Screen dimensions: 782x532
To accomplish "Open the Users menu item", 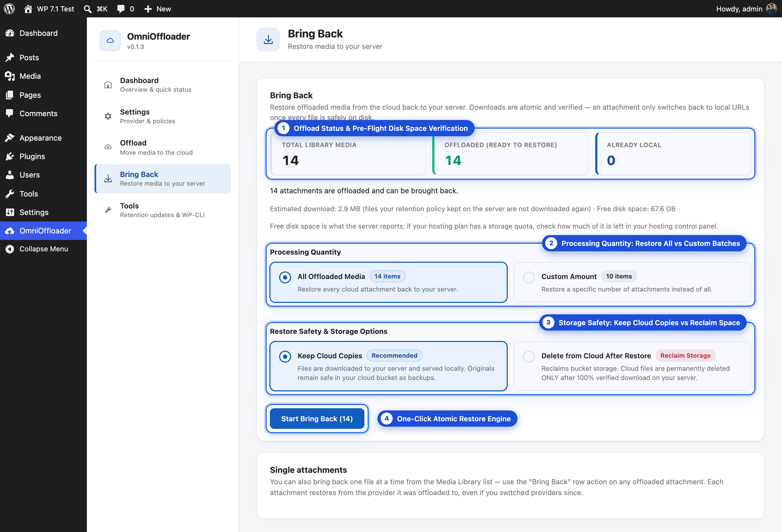I will tap(43, 175).
